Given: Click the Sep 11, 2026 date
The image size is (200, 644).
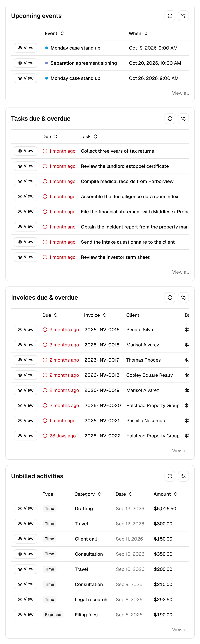Looking at the screenshot, I should point(129,539).
